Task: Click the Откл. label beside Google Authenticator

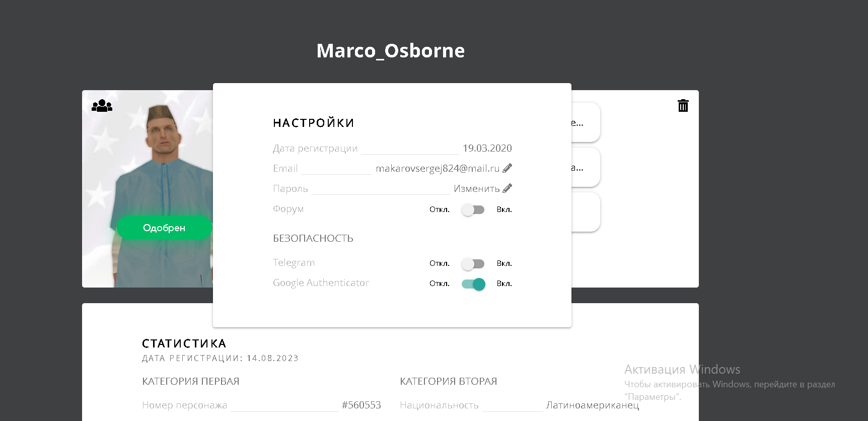Action: [440, 284]
